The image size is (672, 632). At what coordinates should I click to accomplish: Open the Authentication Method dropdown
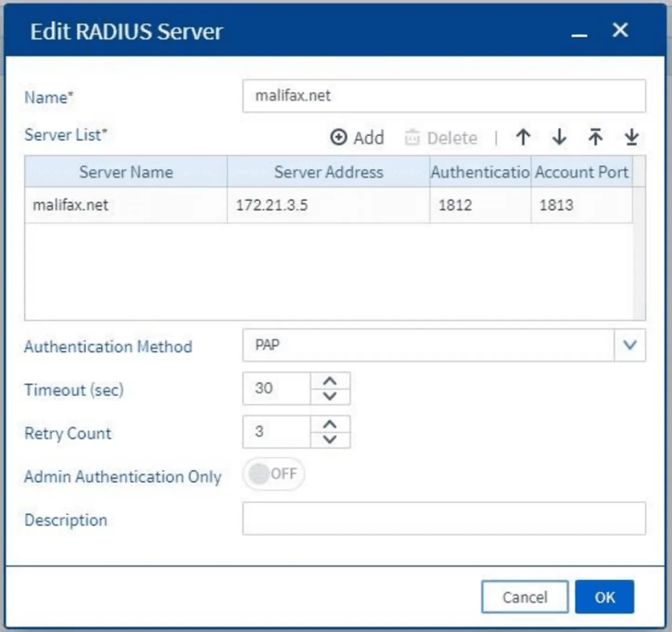[630, 345]
